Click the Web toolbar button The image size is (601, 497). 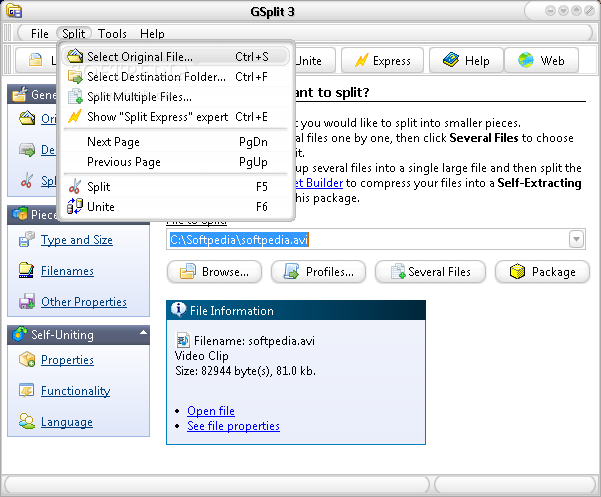(541, 60)
